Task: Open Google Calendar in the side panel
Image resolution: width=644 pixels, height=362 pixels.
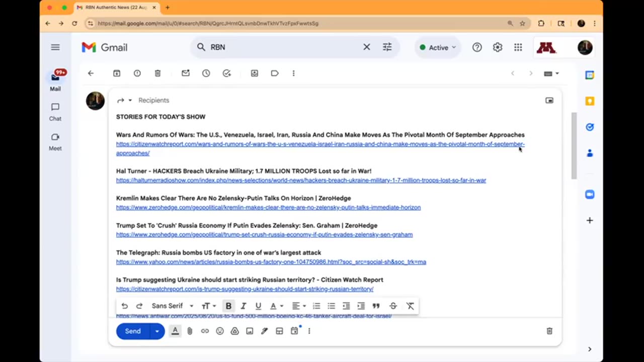Action: (x=590, y=75)
